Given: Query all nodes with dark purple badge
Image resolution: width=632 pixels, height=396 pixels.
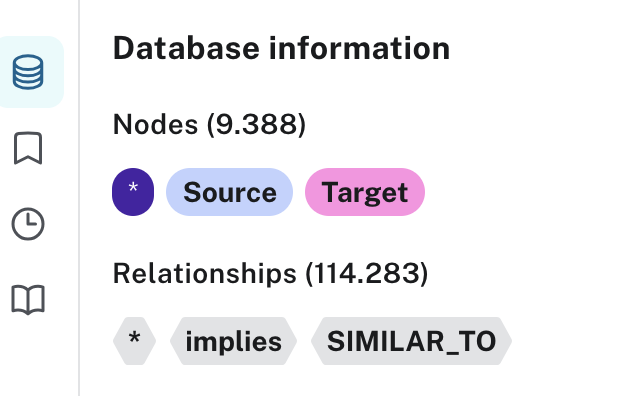Looking at the screenshot, I should (x=133, y=192).
